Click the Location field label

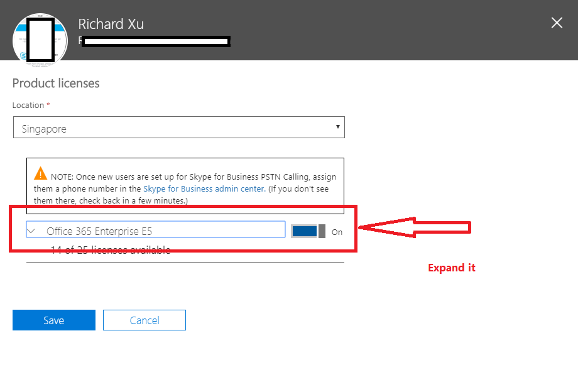[x=28, y=106]
